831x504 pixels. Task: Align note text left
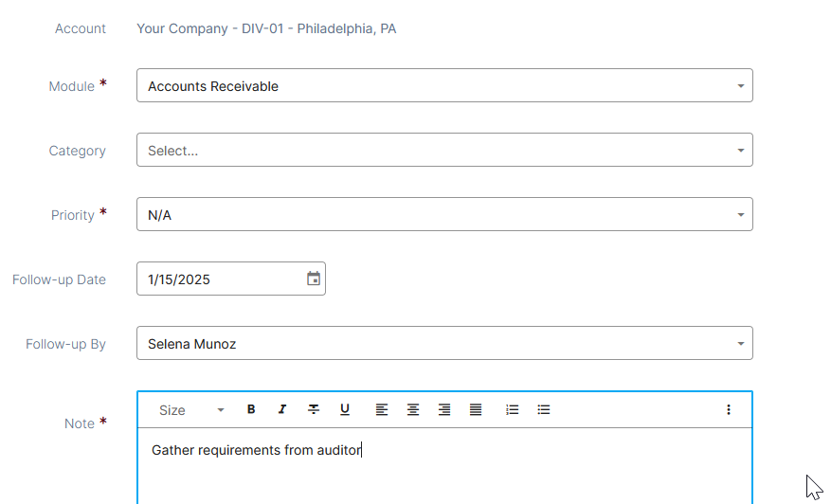(x=382, y=409)
